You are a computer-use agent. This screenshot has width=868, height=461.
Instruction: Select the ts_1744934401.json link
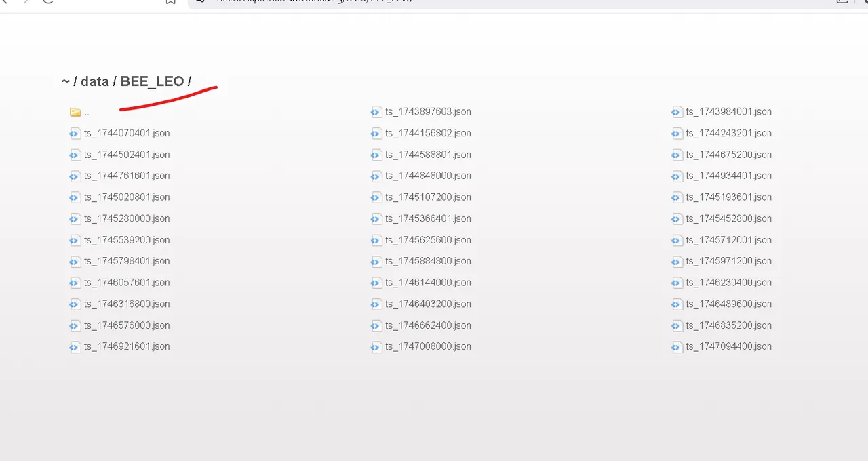[x=728, y=176]
